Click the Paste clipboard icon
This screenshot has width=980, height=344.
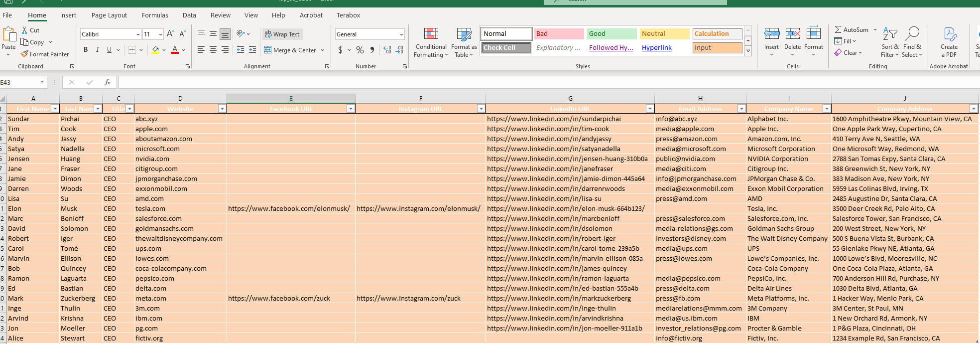[x=8, y=34]
